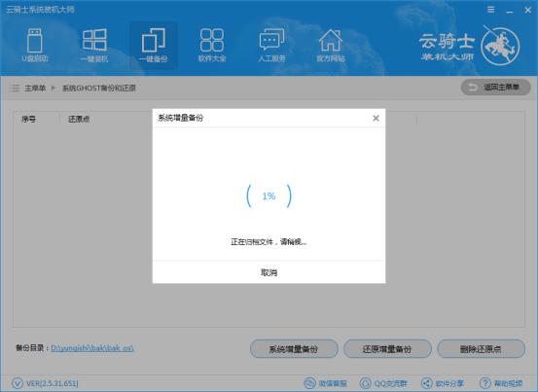This screenshot has height=392, width=538.
Task: Visit 官方网站 via the home icon
Action: [x=331, y=46]
